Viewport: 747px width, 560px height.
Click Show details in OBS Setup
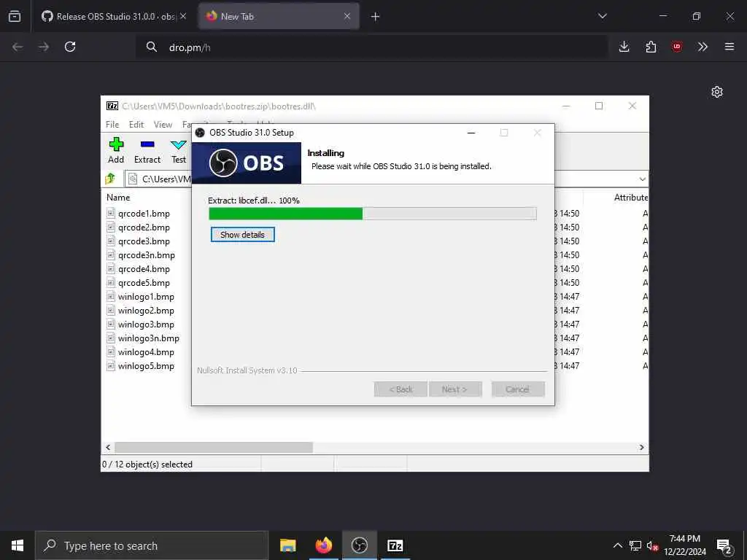(x=242, y=235)
